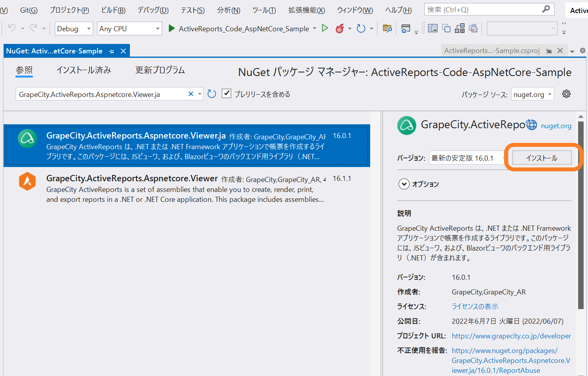Click the search magnifier icon
Image resolution: width=588 pixels, height=376 pixels.
point(546,9)
